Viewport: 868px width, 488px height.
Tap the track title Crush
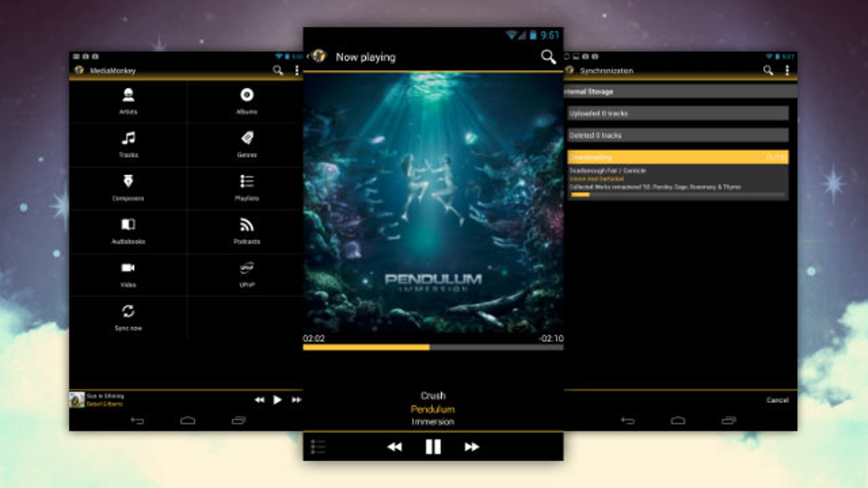pos(433,396)
